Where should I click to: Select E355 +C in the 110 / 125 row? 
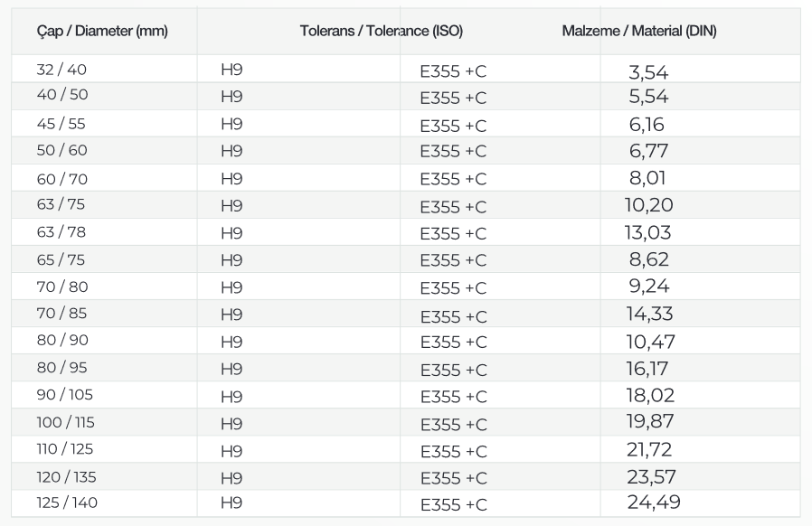tap(453, 451)
